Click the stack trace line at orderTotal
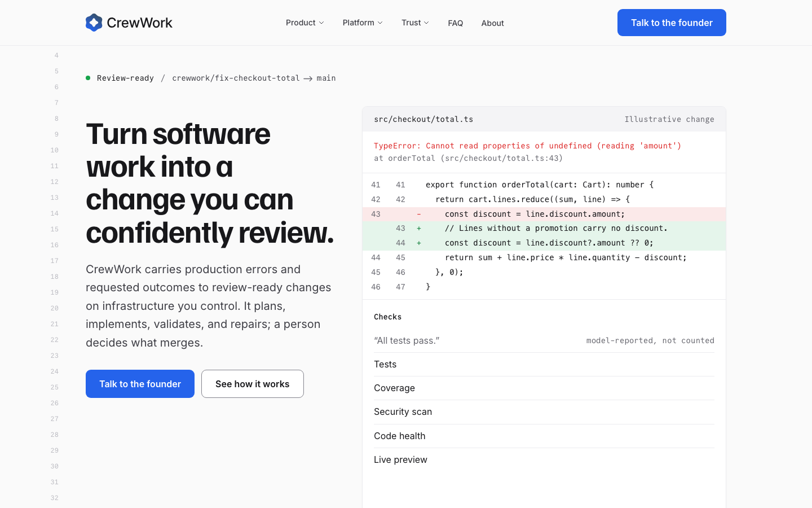The image size is (812, 508). coord(468,158)
